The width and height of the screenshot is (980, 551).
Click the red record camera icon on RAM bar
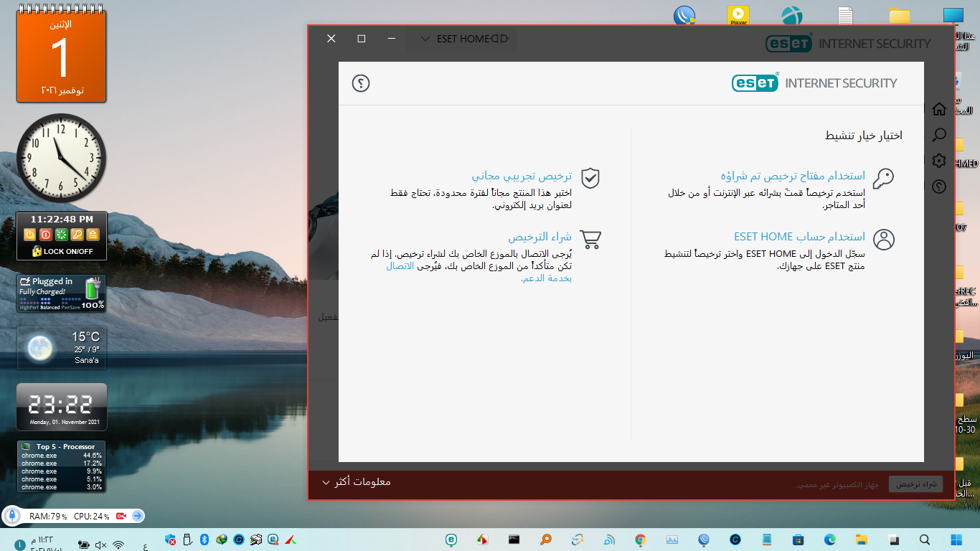click(121, 516)
